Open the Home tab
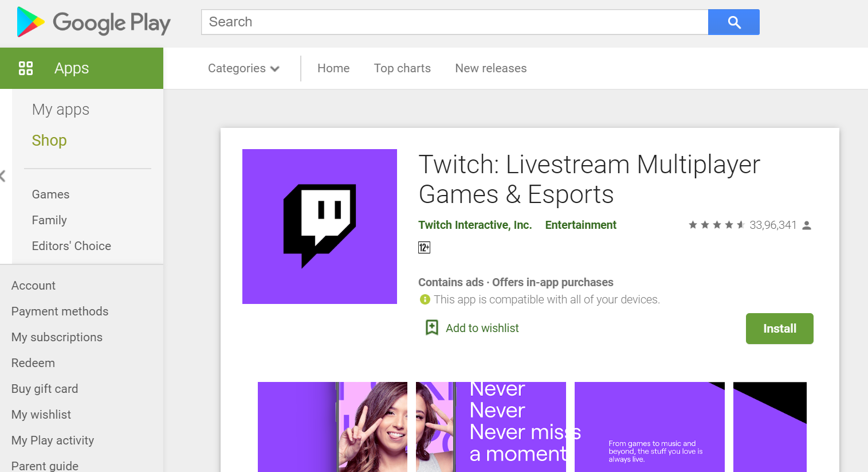 pyautogui.click(x=333, y=68)
